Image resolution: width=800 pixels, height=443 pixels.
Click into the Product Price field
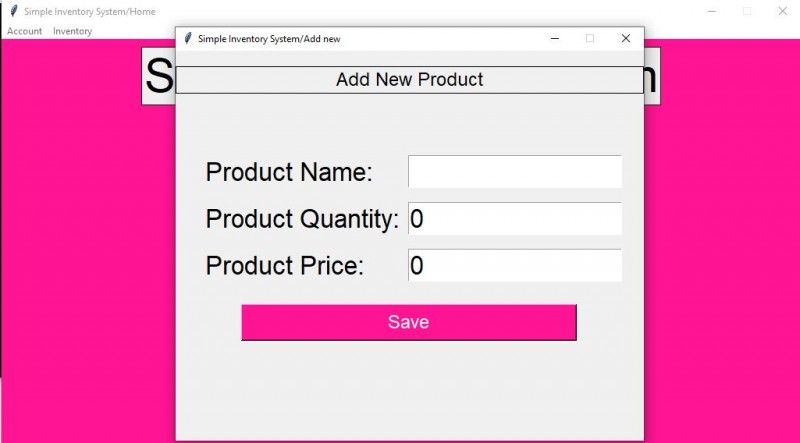(515, 265)
